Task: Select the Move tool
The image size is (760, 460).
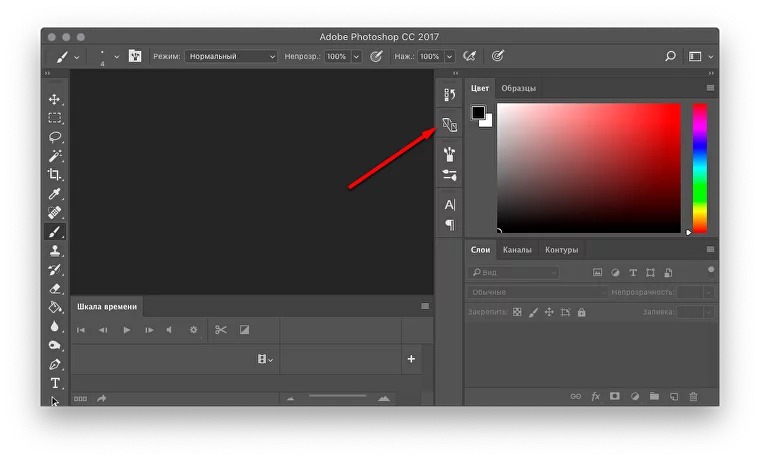Action: pyautogui.click(x=55, y=100)
